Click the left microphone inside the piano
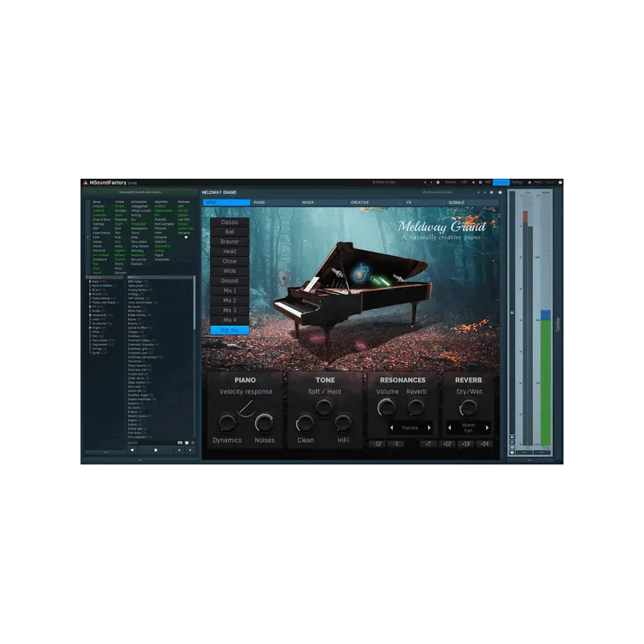 click(337, 272)
